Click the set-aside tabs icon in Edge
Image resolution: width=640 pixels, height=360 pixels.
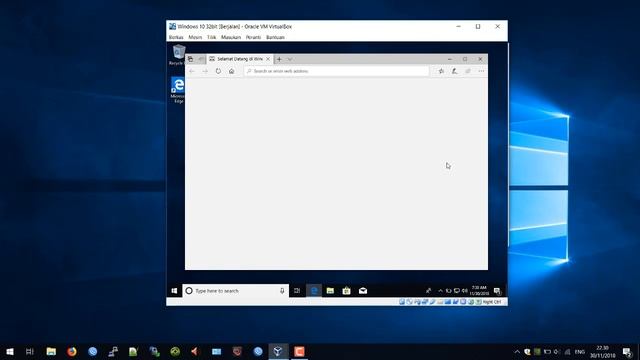point(190,59)
